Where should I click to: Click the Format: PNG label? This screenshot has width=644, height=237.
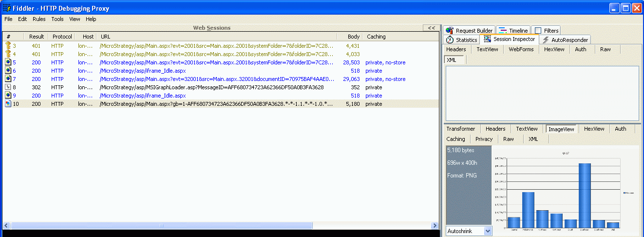[462, 176]
